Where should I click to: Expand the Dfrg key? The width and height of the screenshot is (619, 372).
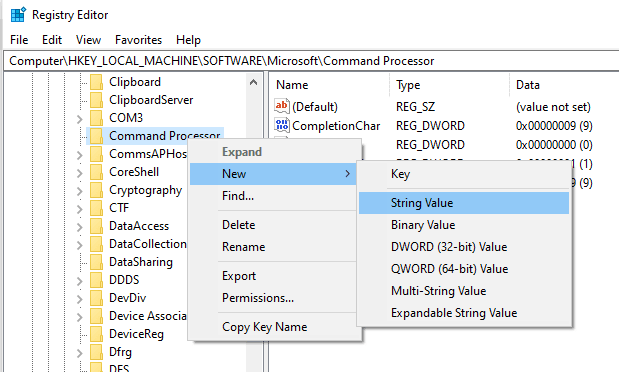(x=80, y=353)
